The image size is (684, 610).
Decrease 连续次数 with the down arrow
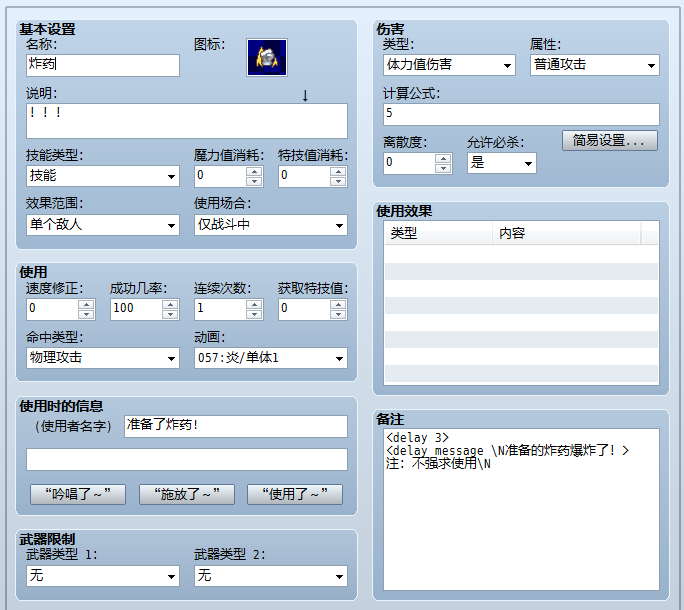pyautogui.click(x=254, y=314)
